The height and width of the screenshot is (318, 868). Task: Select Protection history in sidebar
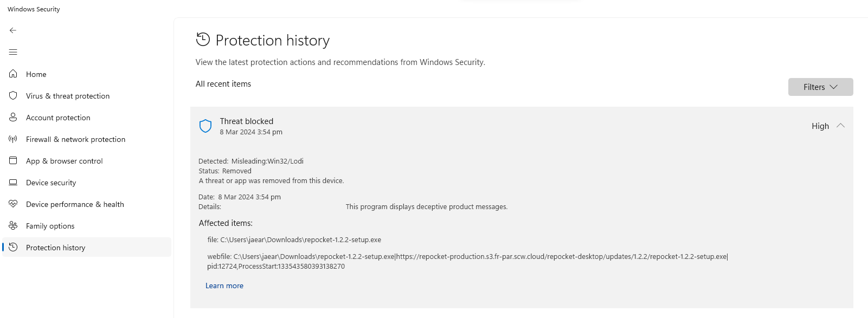87,248
